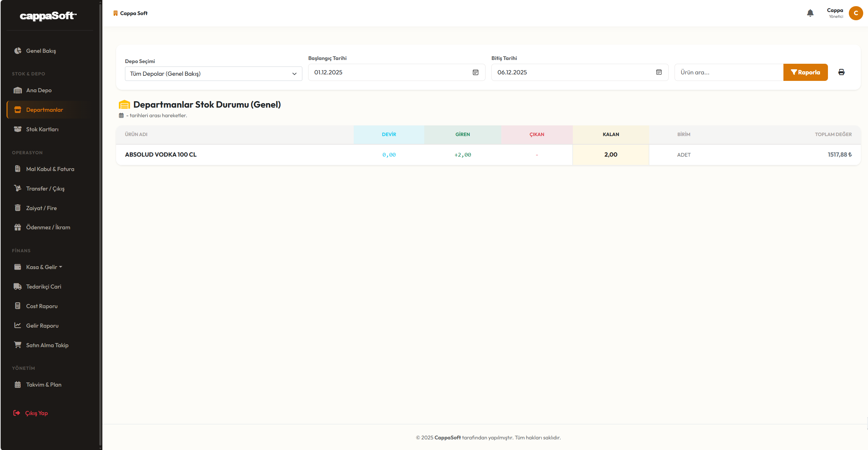Open Stok Kartları menu item

(x=42, y=129)
